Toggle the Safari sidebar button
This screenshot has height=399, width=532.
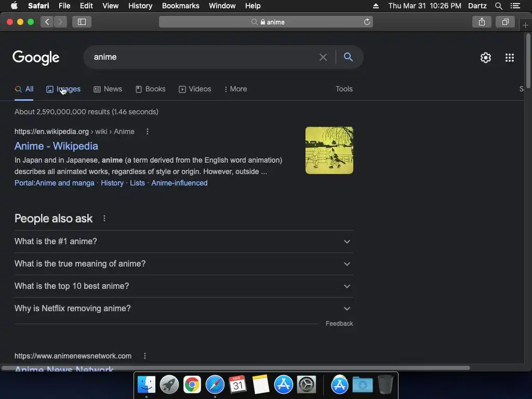pos(82,22)
